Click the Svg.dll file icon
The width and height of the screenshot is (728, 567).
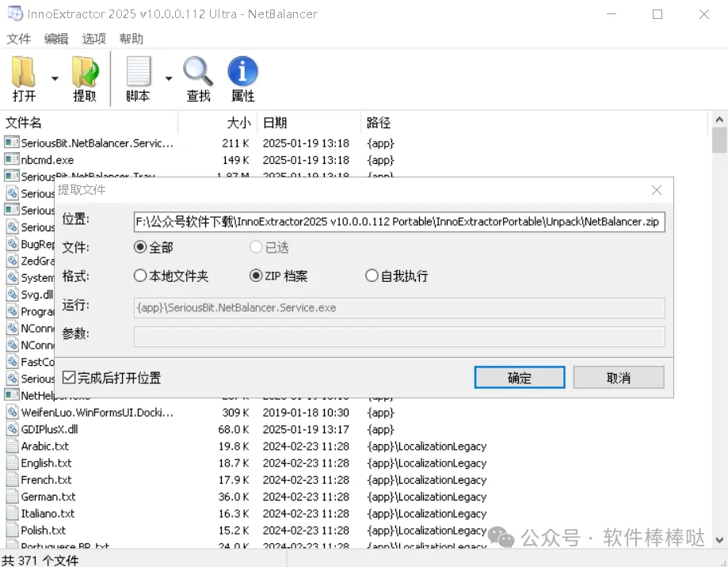pyautogui.click(x=12, y=294)
